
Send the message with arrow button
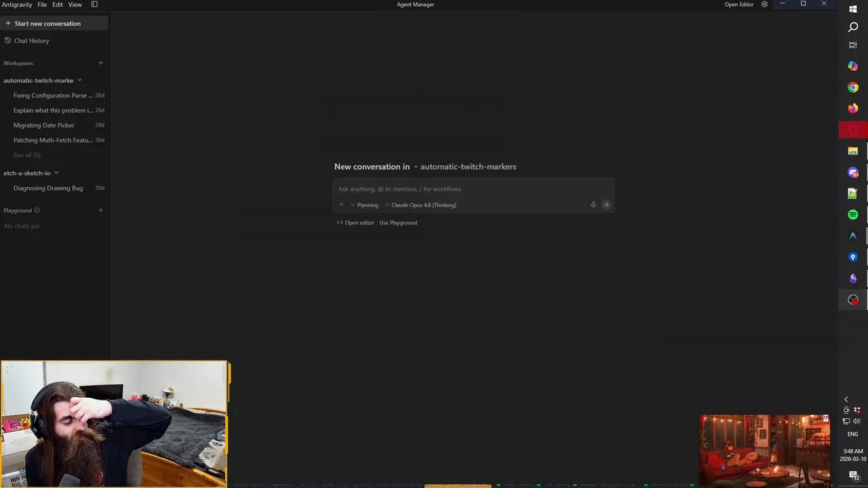[606, 205]
